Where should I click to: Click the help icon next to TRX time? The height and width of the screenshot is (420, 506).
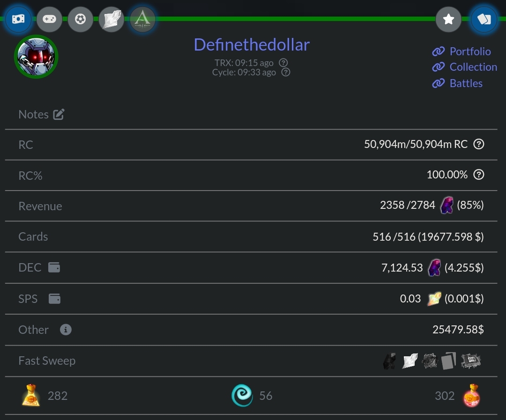point(283,63)
